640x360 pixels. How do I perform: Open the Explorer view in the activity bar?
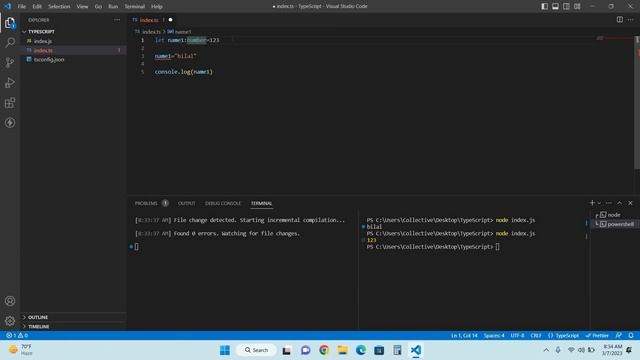pyautogui.click(x=10, y=23)
